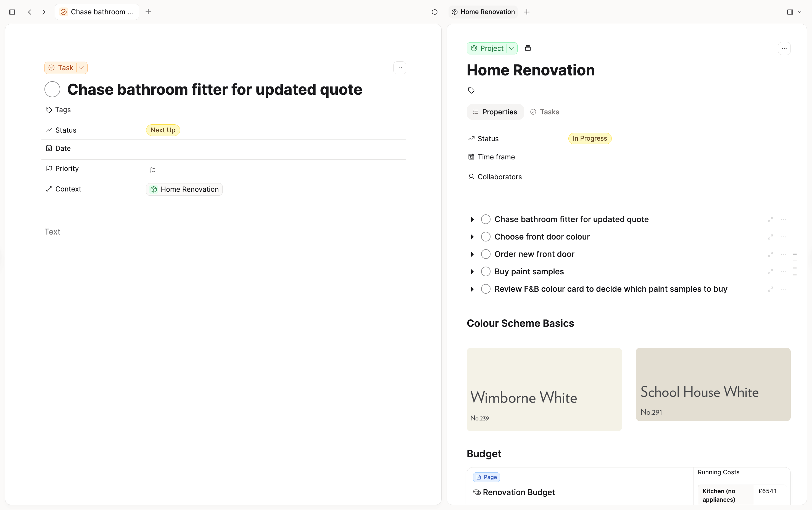Image resolution: width=812 pixels, height=510 pixels.
Task: More options for Choose front door colour
Action: click(x=783, y=237)
